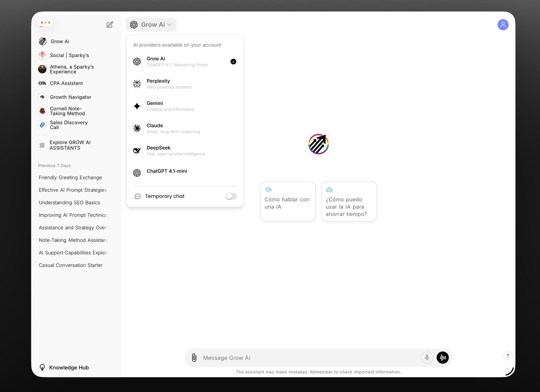Start voice mode with waveform button

tap(443, 358)
